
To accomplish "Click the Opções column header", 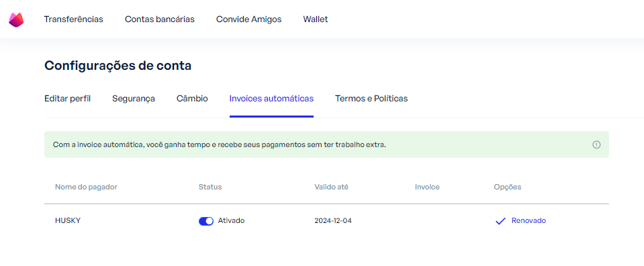I will (508, 187).
